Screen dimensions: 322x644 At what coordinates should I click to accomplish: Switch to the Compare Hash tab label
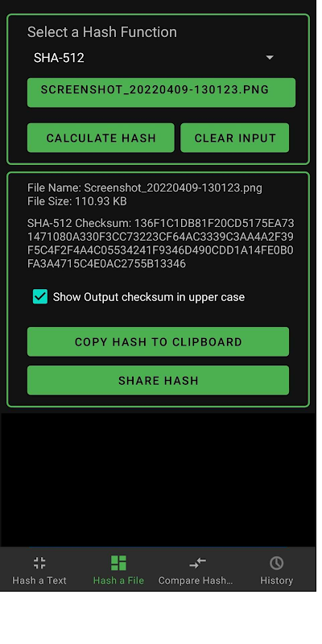(196, 580)
